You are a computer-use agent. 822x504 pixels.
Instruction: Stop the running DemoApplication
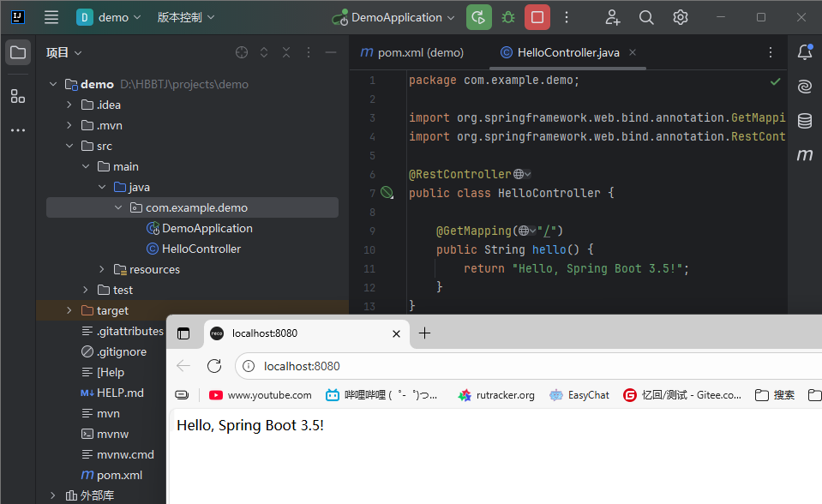[x=537, y=17]
